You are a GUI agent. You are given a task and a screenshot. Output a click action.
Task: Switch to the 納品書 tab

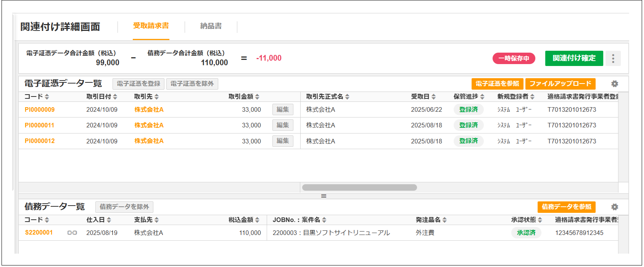211,26
